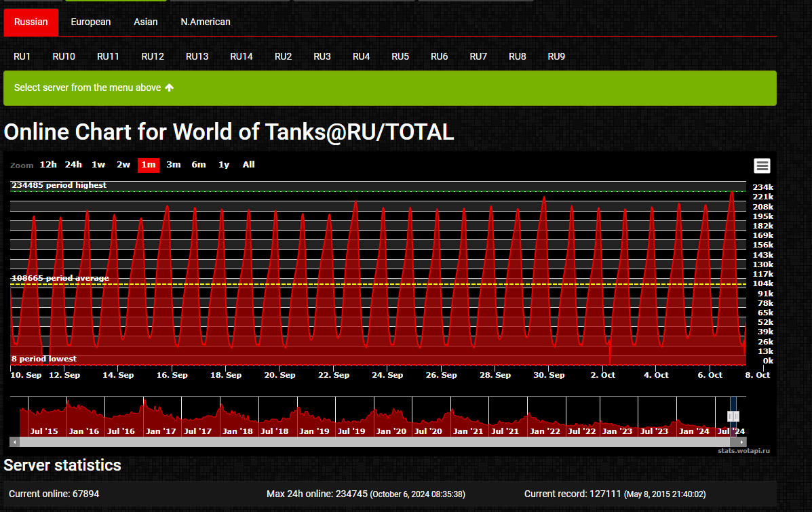Select the 12h zoom range
The height and width of the screenshot is (512, 812).
[48, 165]
